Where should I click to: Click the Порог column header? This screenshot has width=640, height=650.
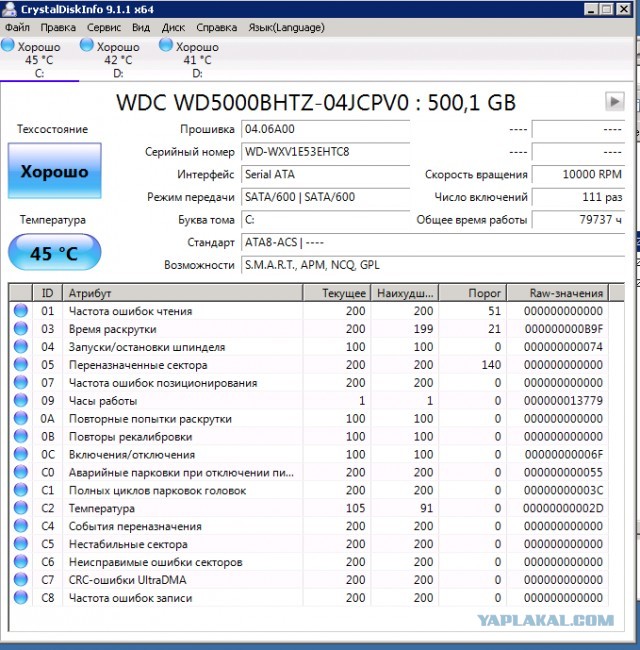473,293
